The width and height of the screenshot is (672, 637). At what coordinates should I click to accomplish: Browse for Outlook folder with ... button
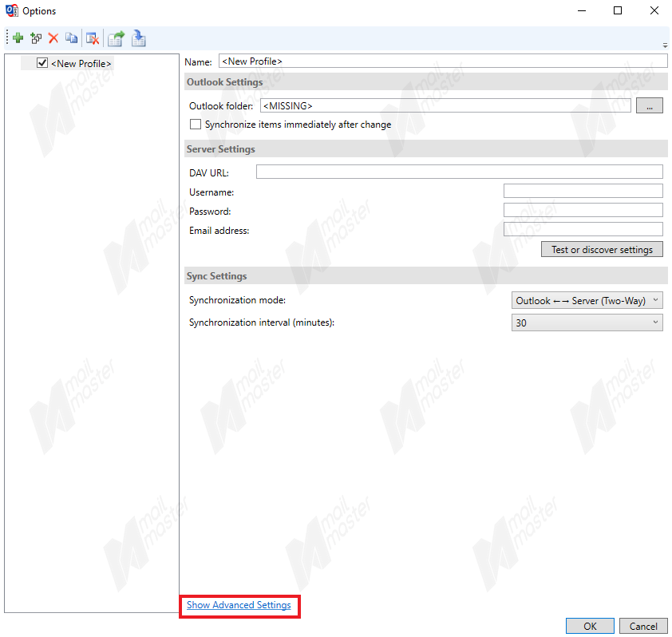coord(650,105)
